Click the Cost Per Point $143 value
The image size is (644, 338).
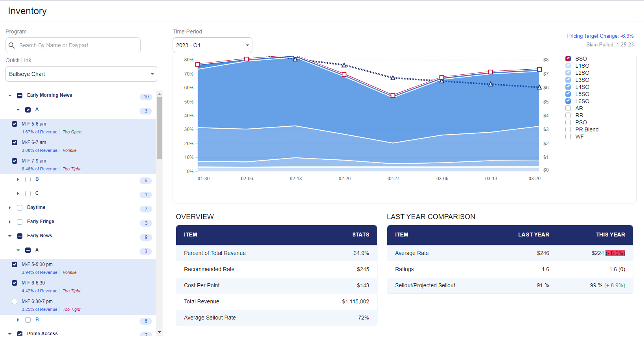pyautogui.click(x=363, y=285)
